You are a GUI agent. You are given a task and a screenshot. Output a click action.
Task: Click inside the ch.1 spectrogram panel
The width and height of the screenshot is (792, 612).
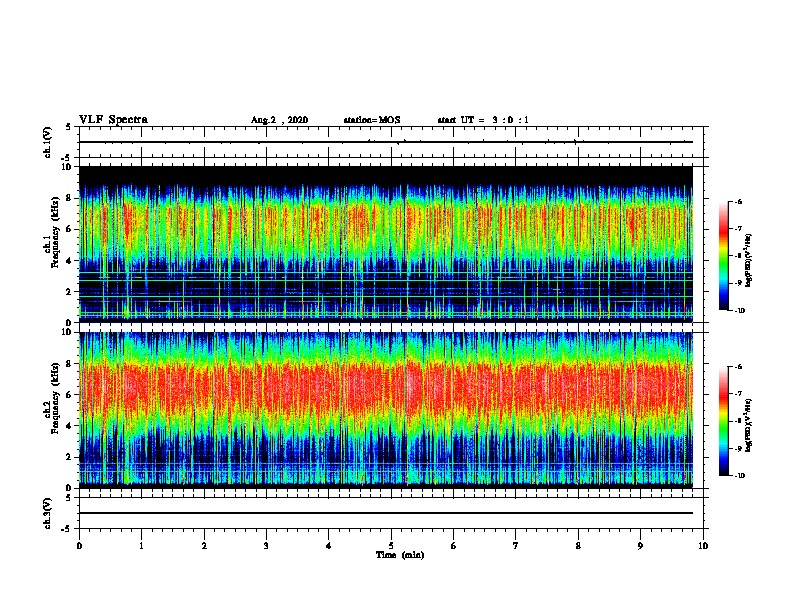[386, 244]
